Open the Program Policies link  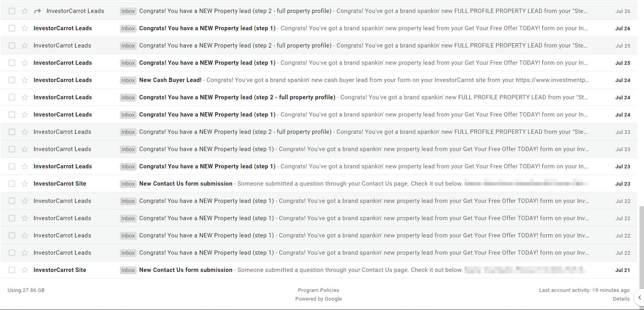[318, 290]
